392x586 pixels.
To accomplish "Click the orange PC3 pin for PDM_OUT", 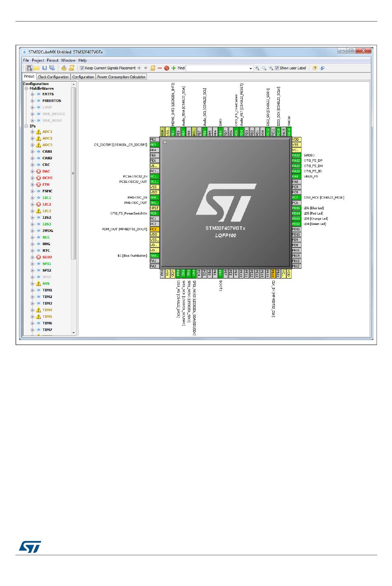I will (154, 229).
